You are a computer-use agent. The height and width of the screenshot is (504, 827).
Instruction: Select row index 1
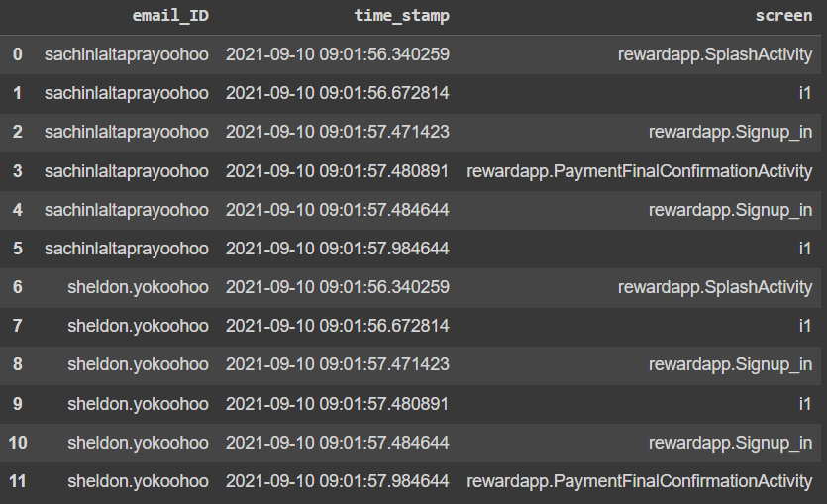pyautogui.click(x=18, y=93)
